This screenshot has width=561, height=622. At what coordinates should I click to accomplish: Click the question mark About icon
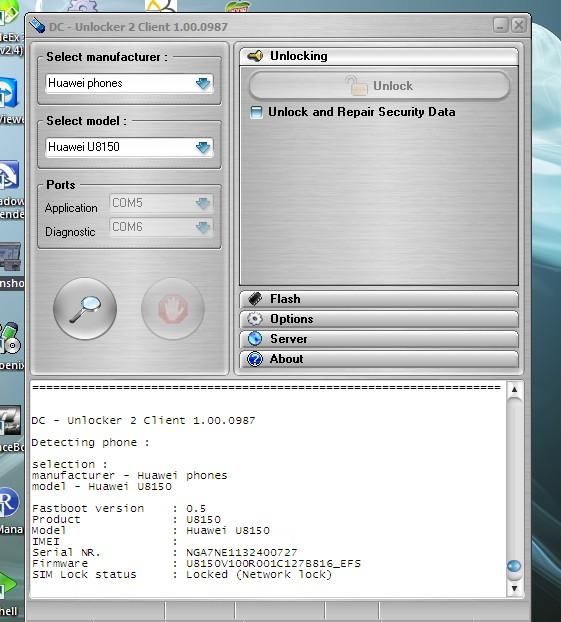click(255, 359)
